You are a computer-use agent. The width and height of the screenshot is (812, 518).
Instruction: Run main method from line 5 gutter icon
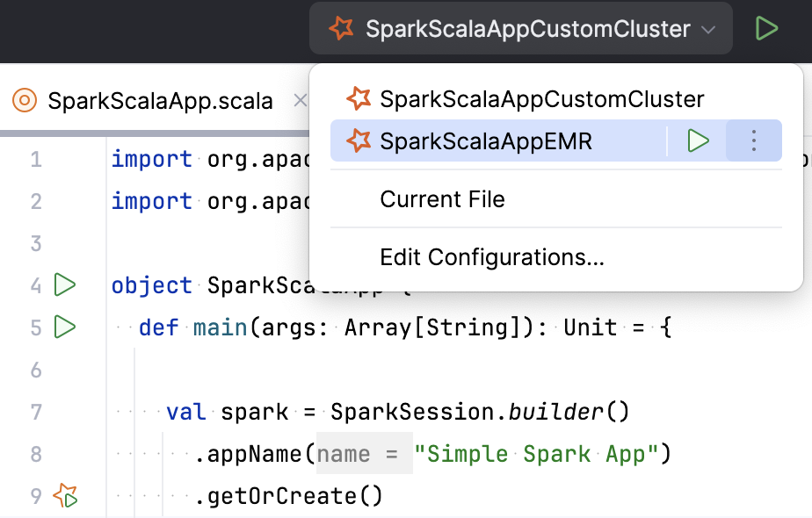62,327
